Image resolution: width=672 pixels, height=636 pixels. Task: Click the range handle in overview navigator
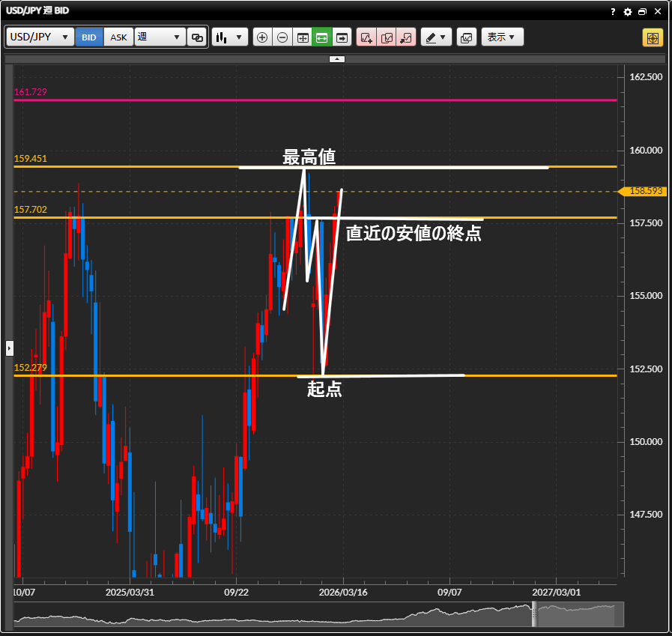coord(535,614)
